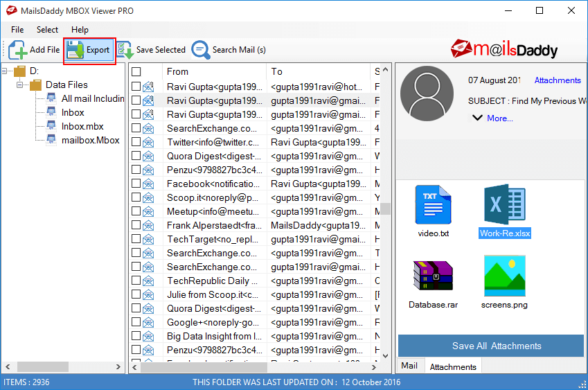The image size is (588, 390).
Task: Click attachment envelope icon of first Ravi Gupta row
Action: pos(148,87)
